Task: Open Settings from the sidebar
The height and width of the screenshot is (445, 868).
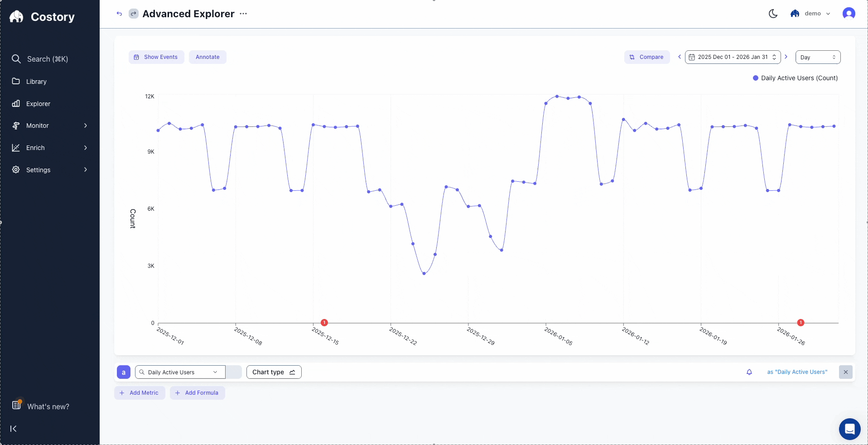Action: click(38, 170)
